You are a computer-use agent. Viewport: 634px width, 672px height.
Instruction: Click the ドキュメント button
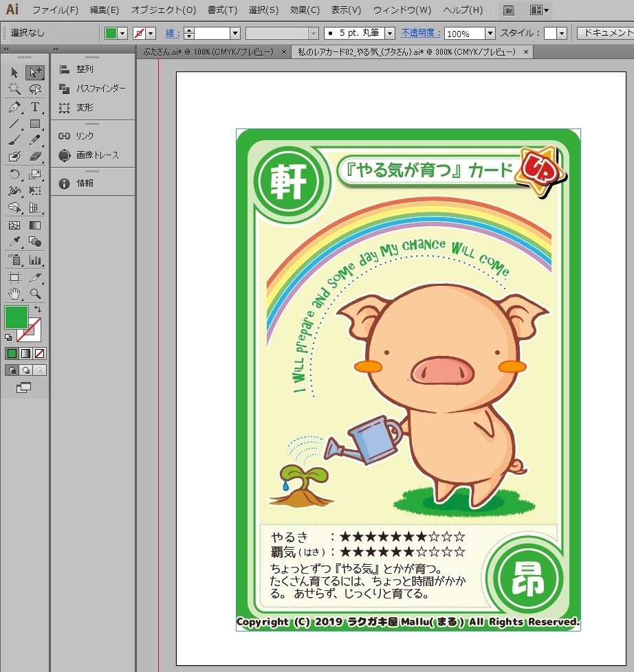pos(606,33)
